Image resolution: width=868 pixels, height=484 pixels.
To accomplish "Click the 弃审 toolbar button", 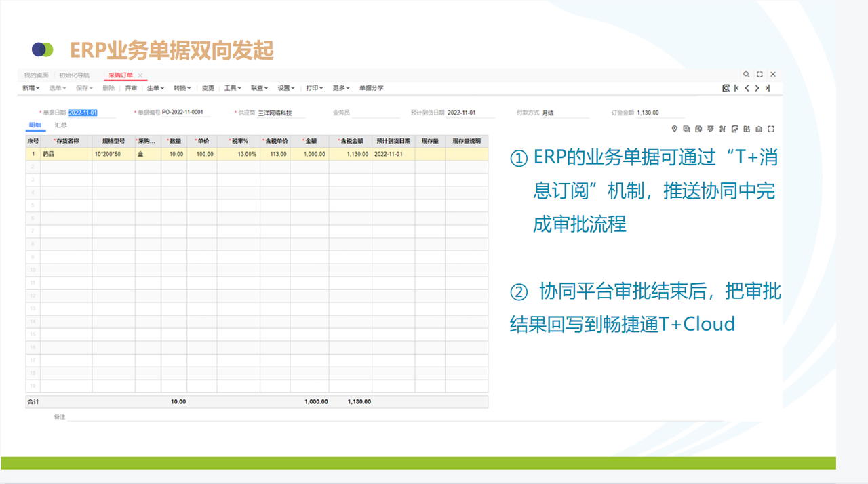I will click(131, 88).
